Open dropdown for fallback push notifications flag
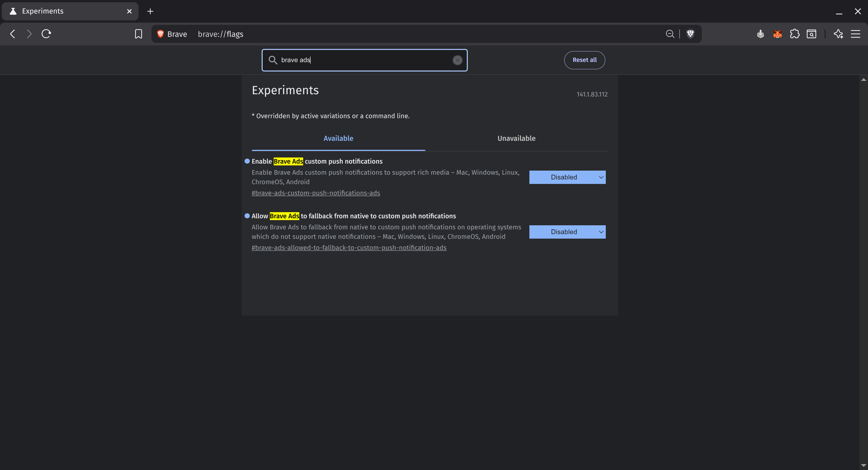 567,232
